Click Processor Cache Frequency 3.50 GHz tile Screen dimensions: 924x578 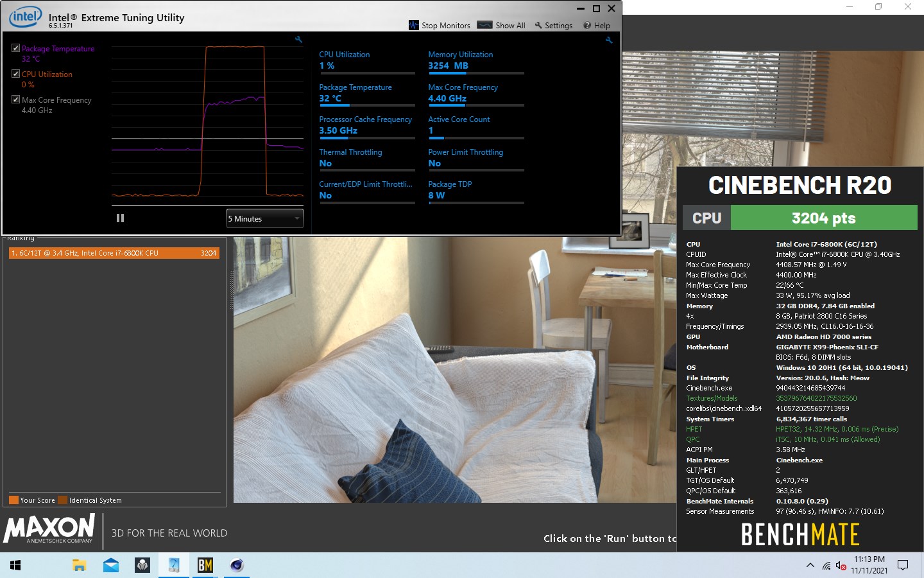click(x=367, y=127)
